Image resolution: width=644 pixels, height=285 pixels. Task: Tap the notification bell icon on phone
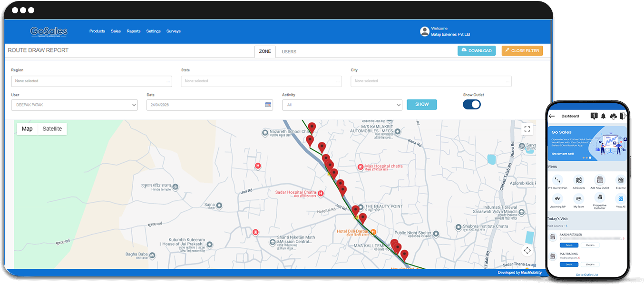[603, 116]
